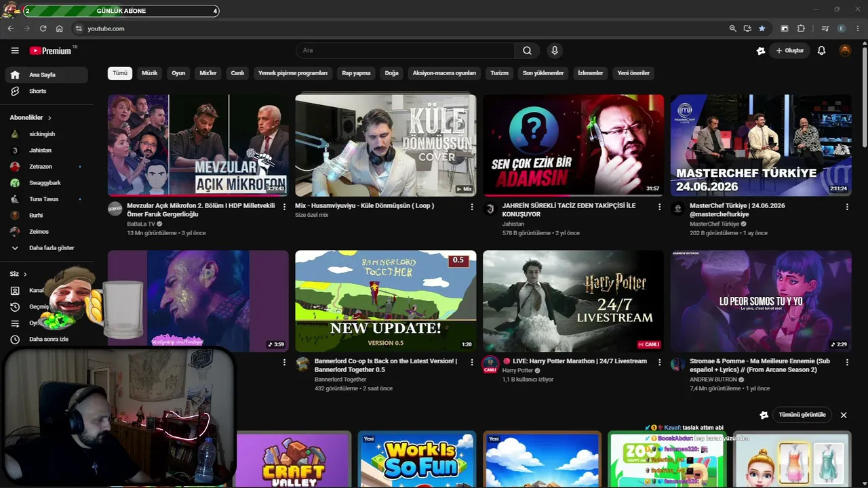This screenshot has width=868, height=488.
Task: Reload the page in the browser
Action: [43, 28]
